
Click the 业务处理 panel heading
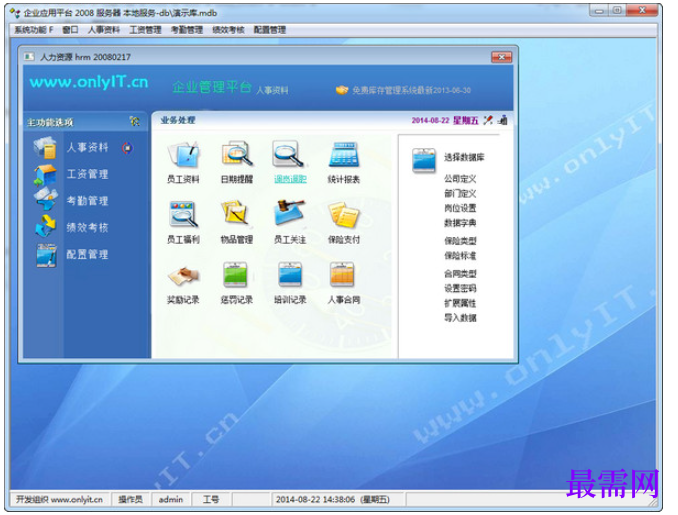pyautogui.click(x=178, y=120)
